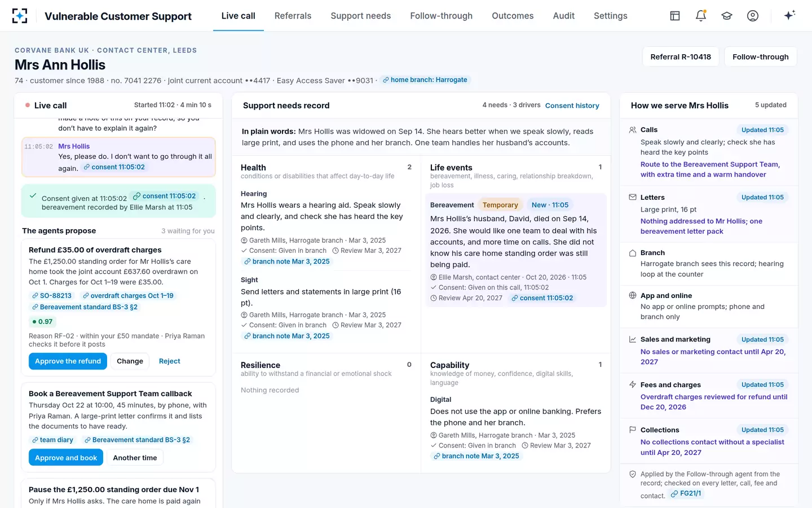Open the Support needs tab
Image resolution: width=812 pixels, height=508 pixels.
361,16
